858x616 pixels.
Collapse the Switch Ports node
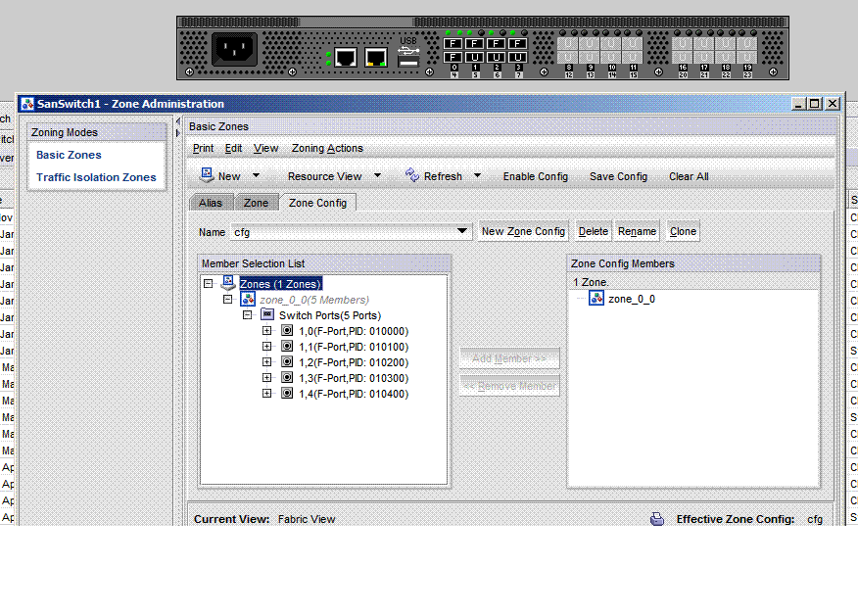pos(248,315)
